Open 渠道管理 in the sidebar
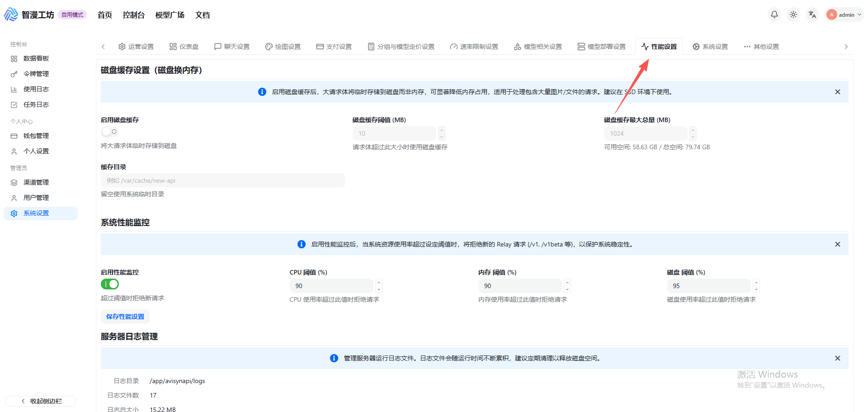The width and height of the screenshot is (868, 412). [41, 182]
